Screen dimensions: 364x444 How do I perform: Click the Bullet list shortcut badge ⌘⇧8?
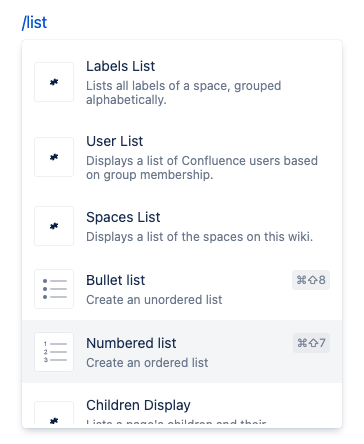[x=311, y=280]
